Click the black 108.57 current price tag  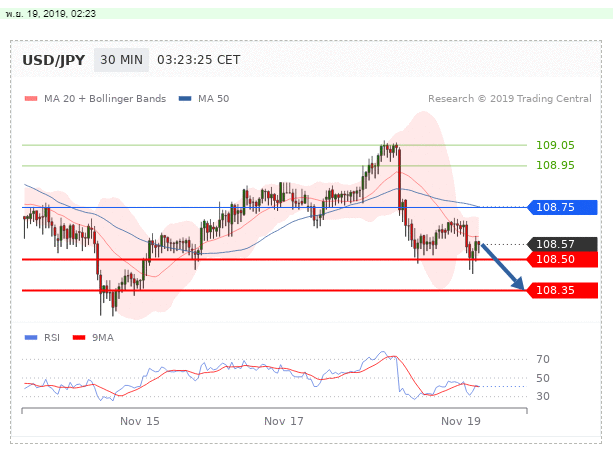(x=562, y=244)
